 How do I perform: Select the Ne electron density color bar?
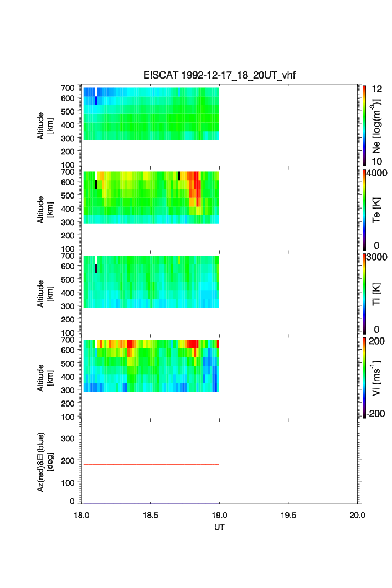coord(364,126)
